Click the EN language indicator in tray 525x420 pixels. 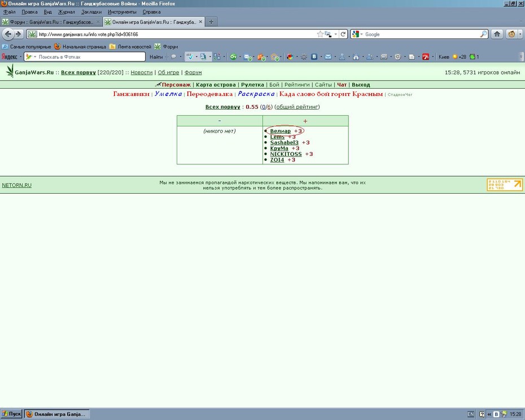(x=470, y=414)
